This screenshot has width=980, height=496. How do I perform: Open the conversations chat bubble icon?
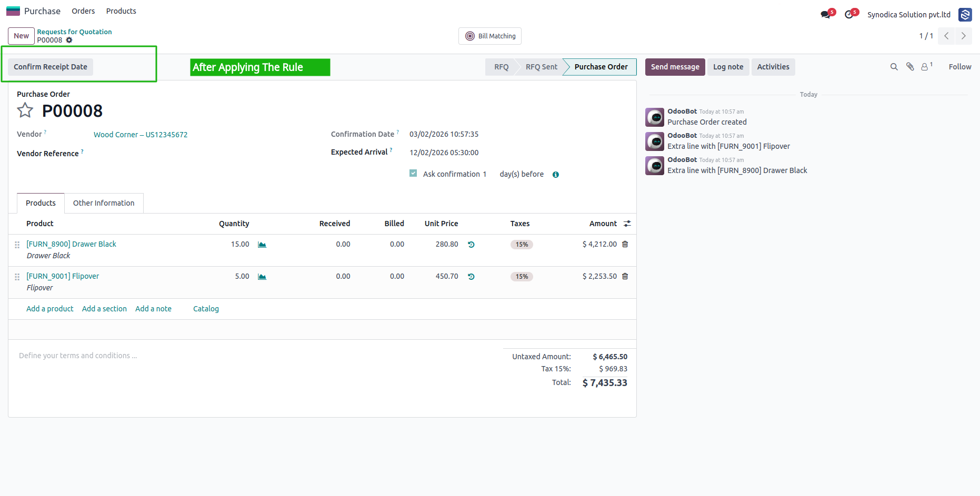click(x=826, y=14)
